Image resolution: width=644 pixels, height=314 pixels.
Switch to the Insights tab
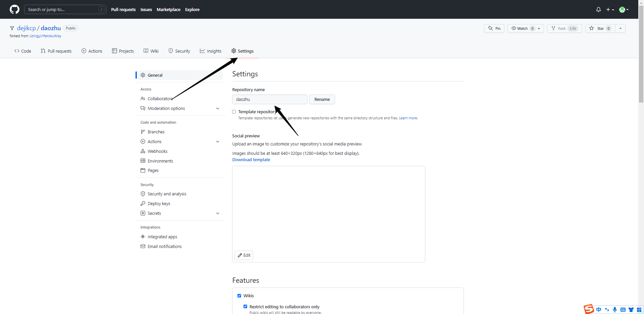(211, 51)
